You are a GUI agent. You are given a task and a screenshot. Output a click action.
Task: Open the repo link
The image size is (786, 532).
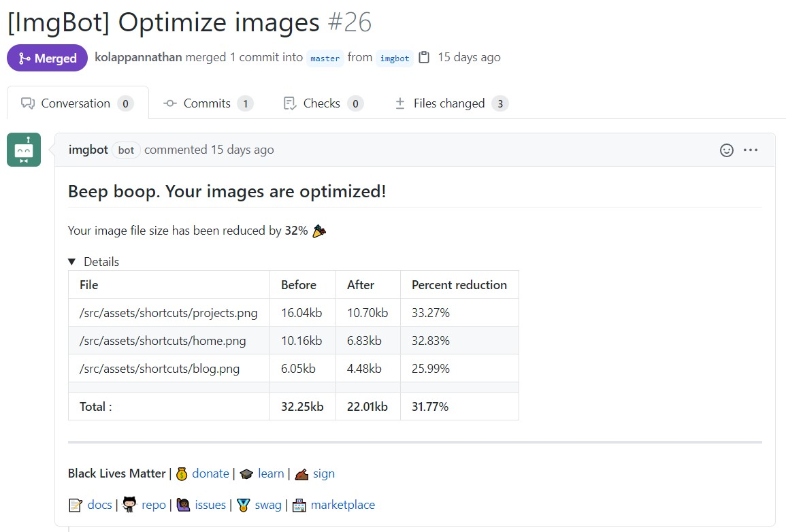(x=153, y=505)
